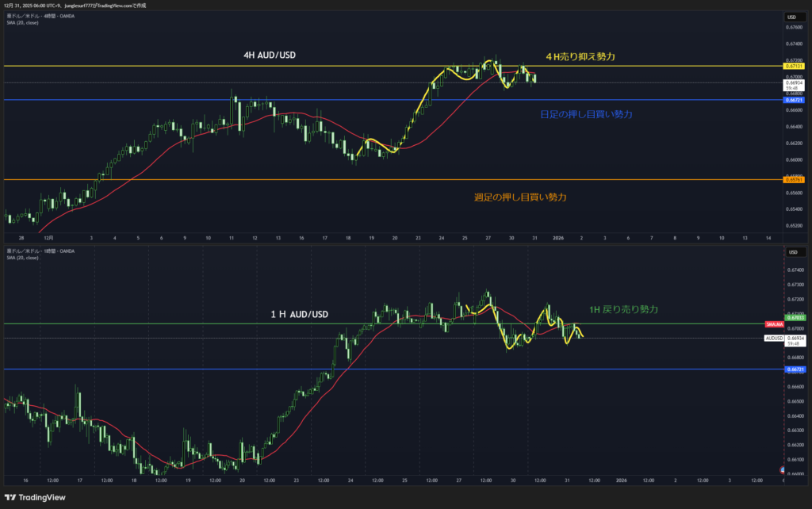Click the red SMA:MA tag on lower chart

point(774,325)
